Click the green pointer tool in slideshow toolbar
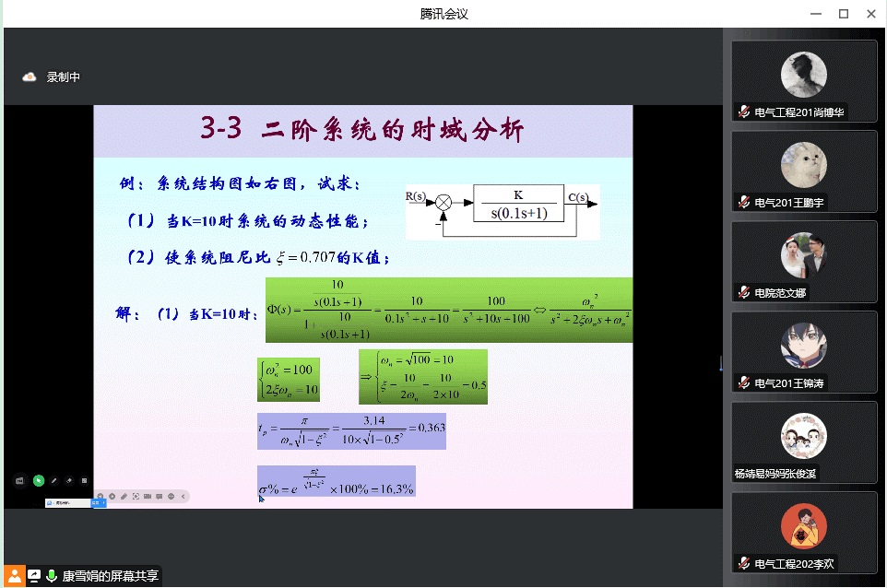887x588 pixels. (39, 480)
